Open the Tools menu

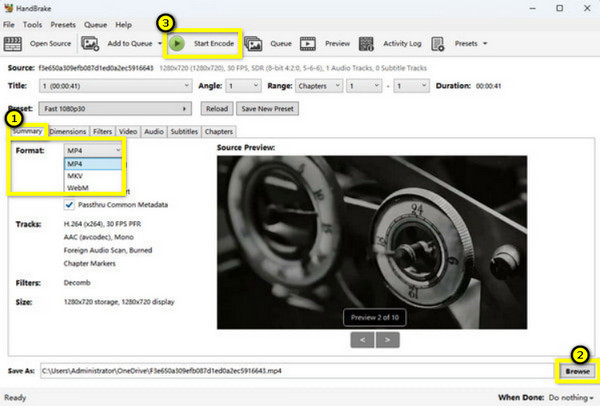(33, 24)
